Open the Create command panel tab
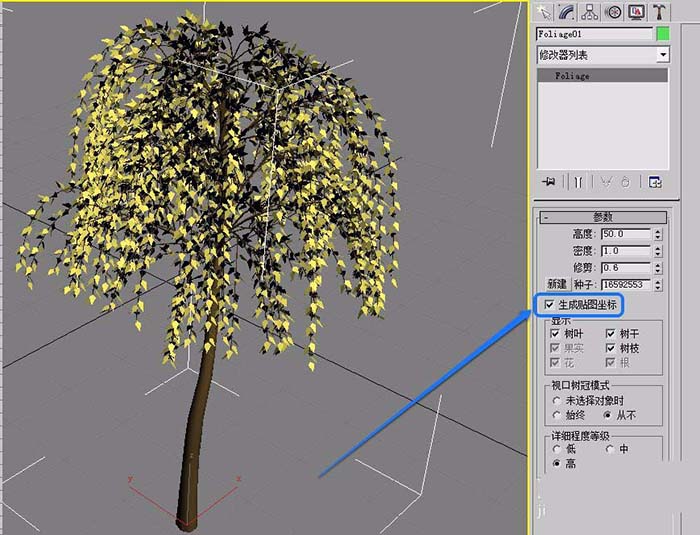This screenshot has height=535, width=700. pos(544,12)
